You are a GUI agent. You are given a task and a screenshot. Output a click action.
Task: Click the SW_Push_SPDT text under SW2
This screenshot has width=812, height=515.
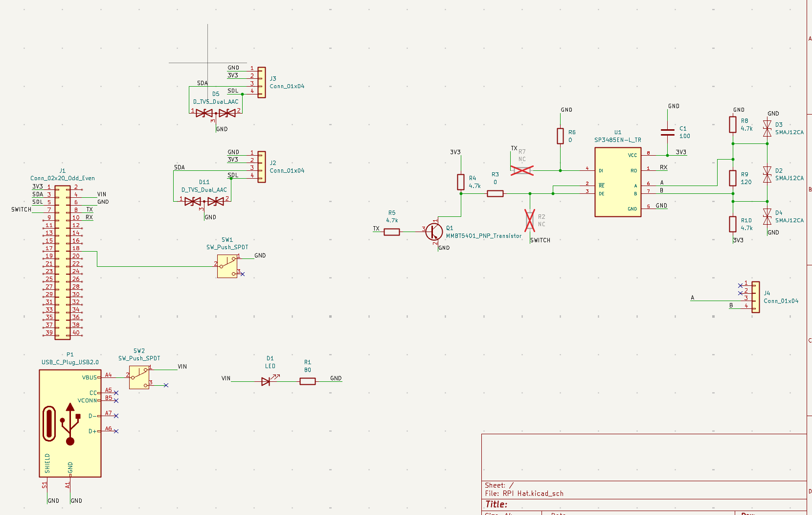(139, 358)
